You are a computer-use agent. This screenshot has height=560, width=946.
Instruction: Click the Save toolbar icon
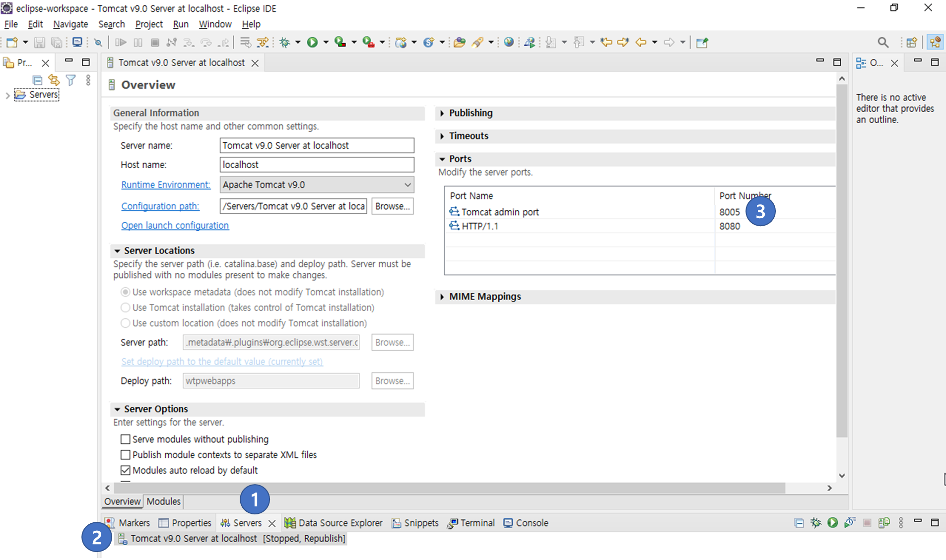pos(39,43)
